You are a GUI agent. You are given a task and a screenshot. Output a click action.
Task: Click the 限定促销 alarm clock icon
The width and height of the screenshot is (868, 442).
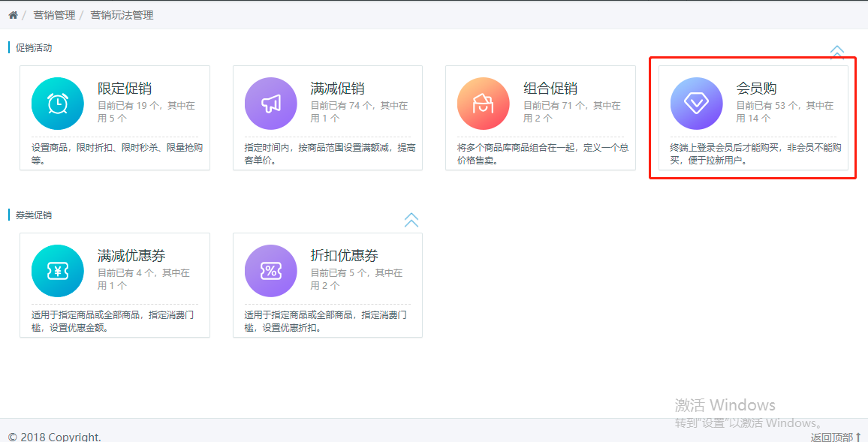58,104
